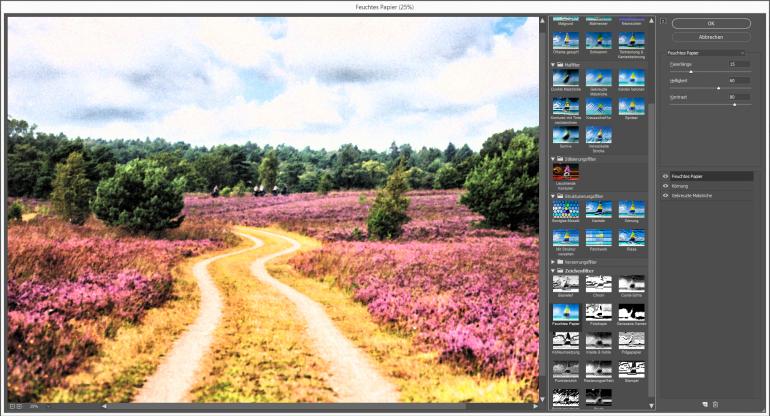Image resolution: width=770 pixels, height=416 pixels.
Task: Choose the Schwamm filter thumbnail
Action: (x=599, y=40)
